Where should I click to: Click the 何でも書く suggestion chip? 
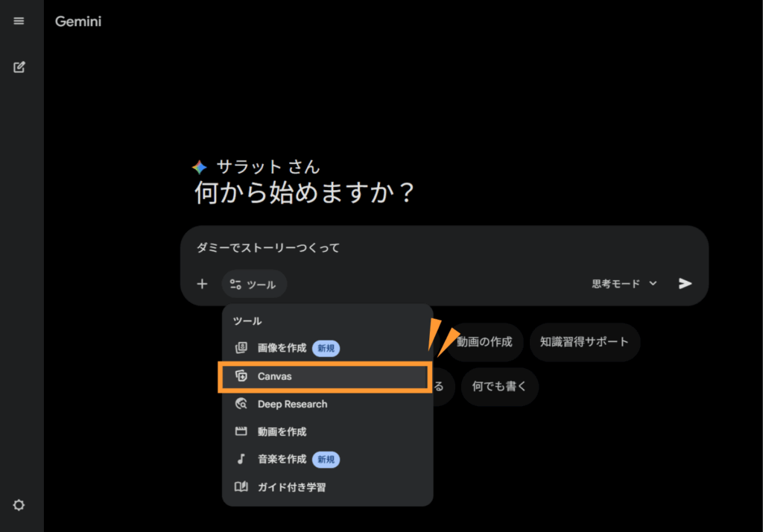499,387
